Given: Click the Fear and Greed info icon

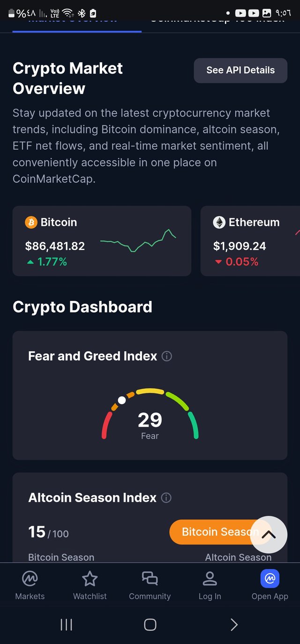Looking at the screenshot, I should tap(166, 356).
